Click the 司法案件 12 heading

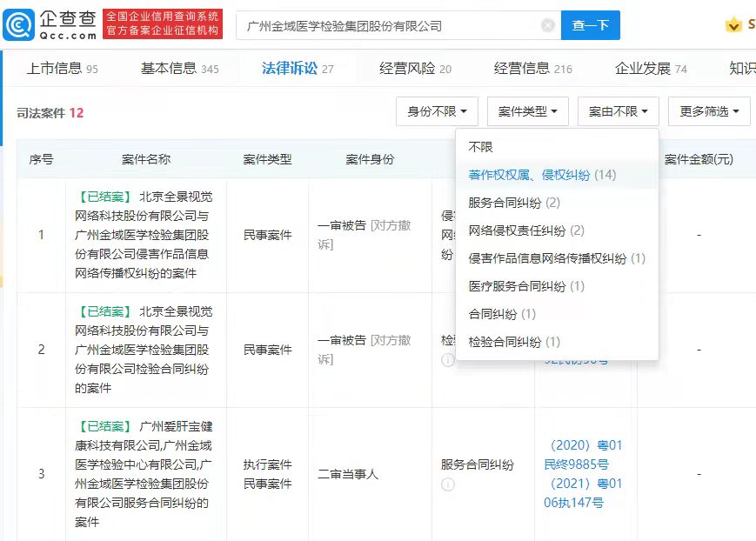point(50,113)
